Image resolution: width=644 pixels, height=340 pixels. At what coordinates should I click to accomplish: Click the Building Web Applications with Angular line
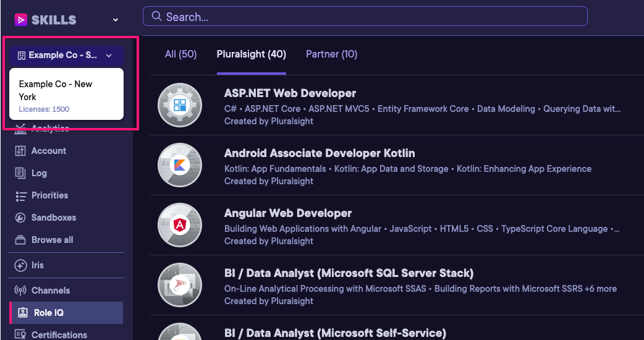coord(422,229)
